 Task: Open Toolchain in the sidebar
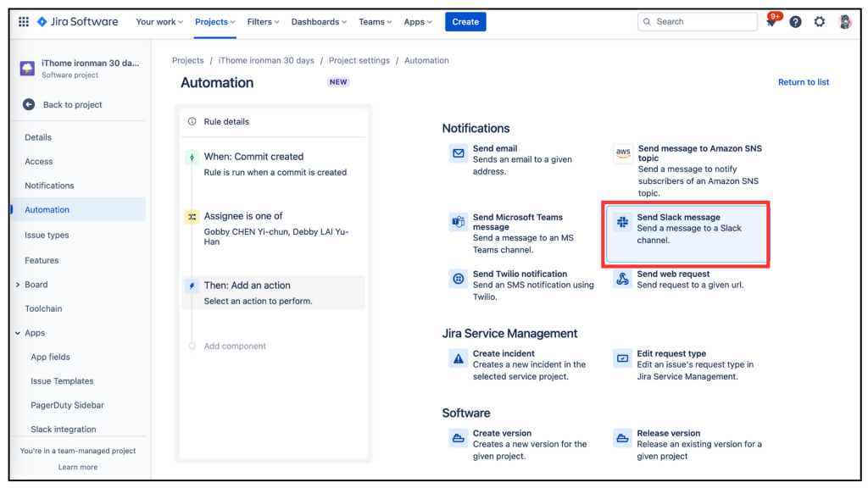(43, 308)
